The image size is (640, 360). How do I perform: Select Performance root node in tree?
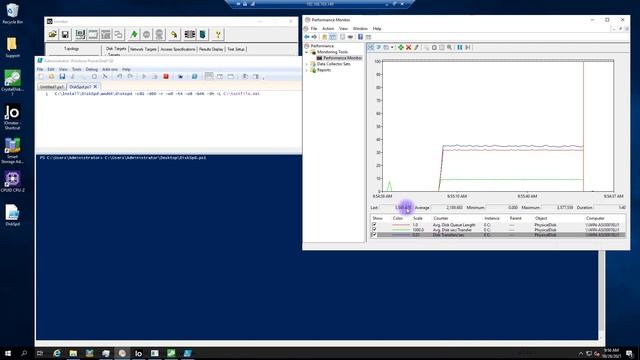coord(322,46)
